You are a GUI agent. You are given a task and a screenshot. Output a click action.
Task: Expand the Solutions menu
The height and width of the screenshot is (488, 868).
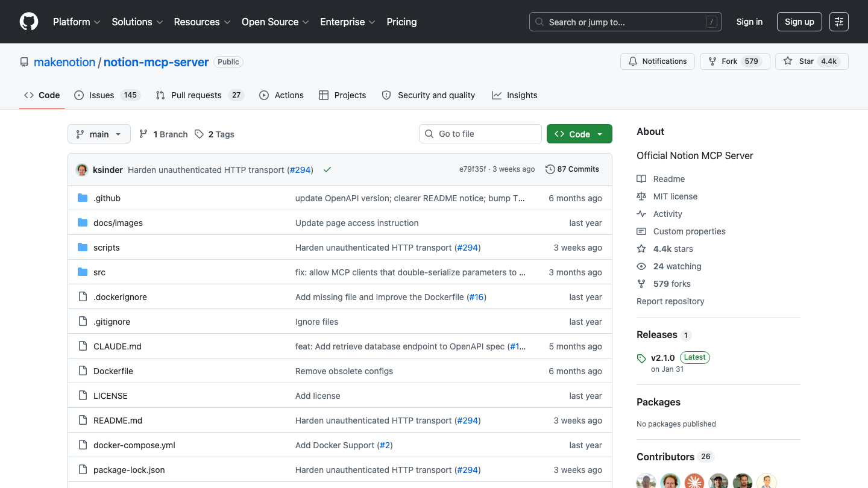[137, 22]
